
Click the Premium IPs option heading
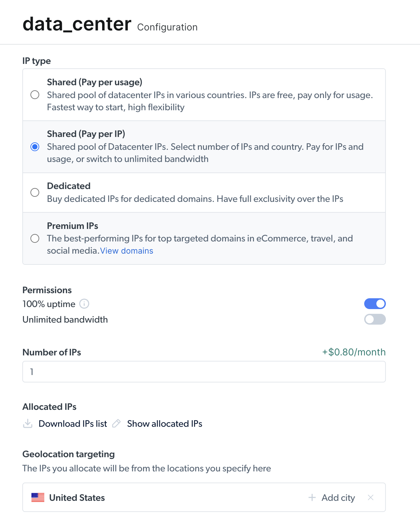click(x=73, y=226)
